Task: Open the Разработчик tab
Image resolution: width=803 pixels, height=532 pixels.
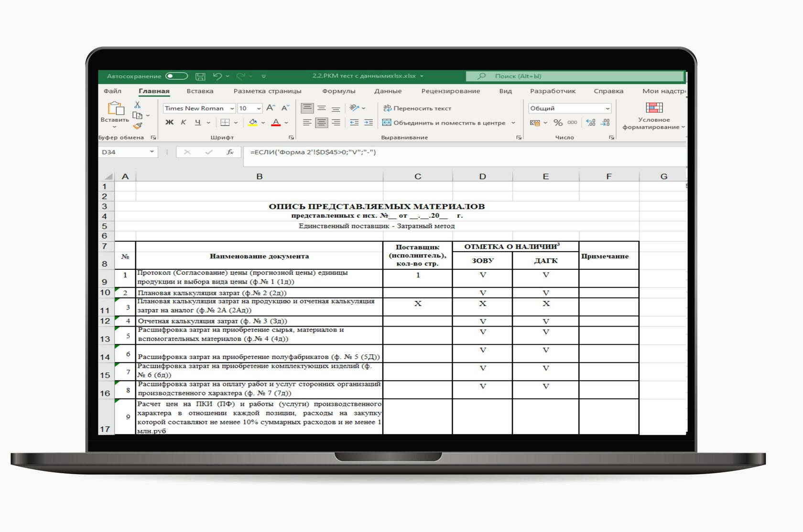Action: click(553, 91)
